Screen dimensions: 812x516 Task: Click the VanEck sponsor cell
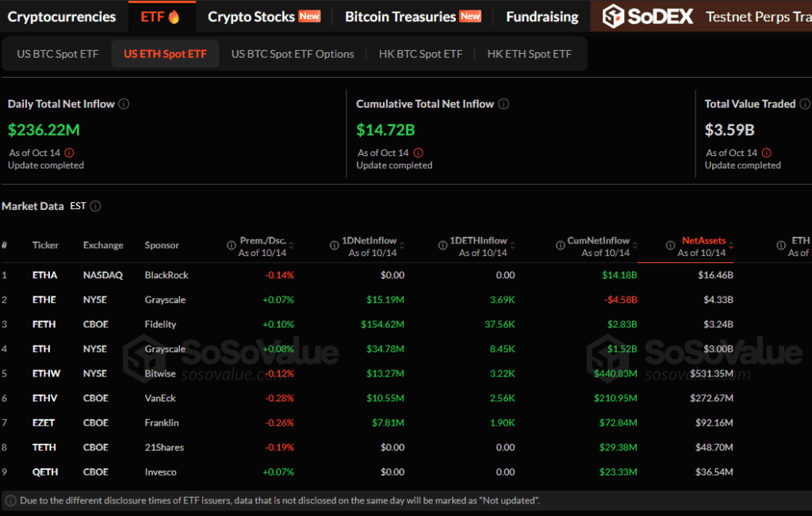point(160,398)
